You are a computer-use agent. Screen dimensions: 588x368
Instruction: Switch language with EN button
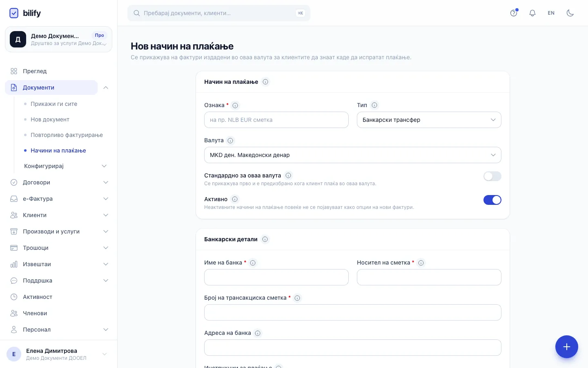[551, 13]
